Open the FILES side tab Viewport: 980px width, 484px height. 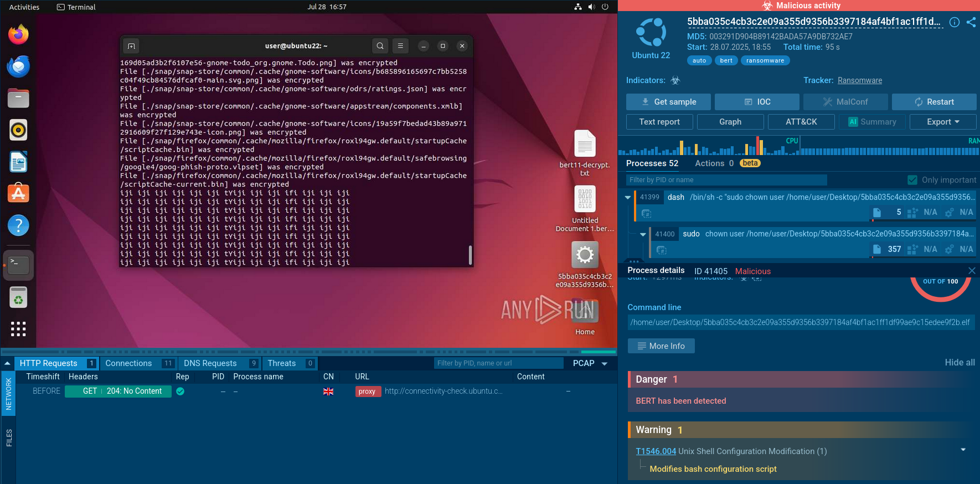(9, 437)
